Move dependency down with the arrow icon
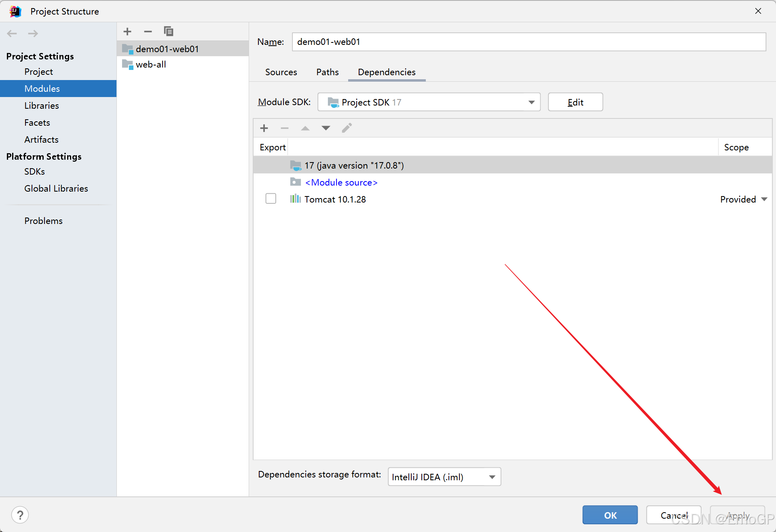 (326, 128)
